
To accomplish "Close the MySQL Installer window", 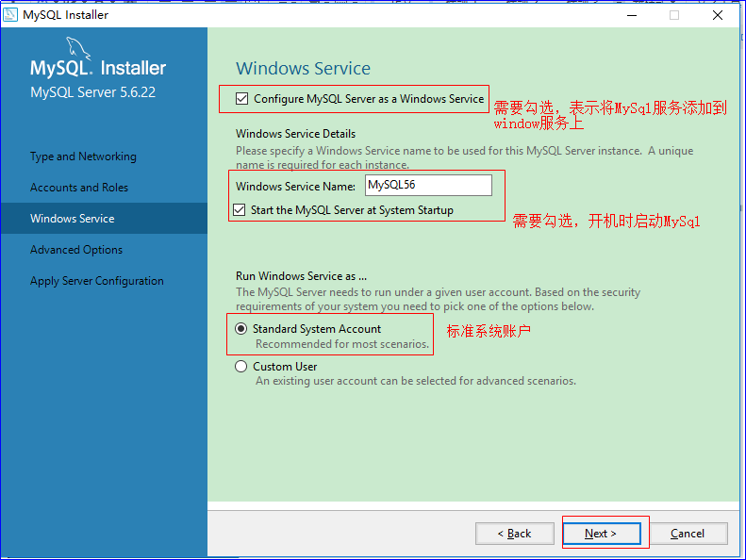I will [718, 15].
